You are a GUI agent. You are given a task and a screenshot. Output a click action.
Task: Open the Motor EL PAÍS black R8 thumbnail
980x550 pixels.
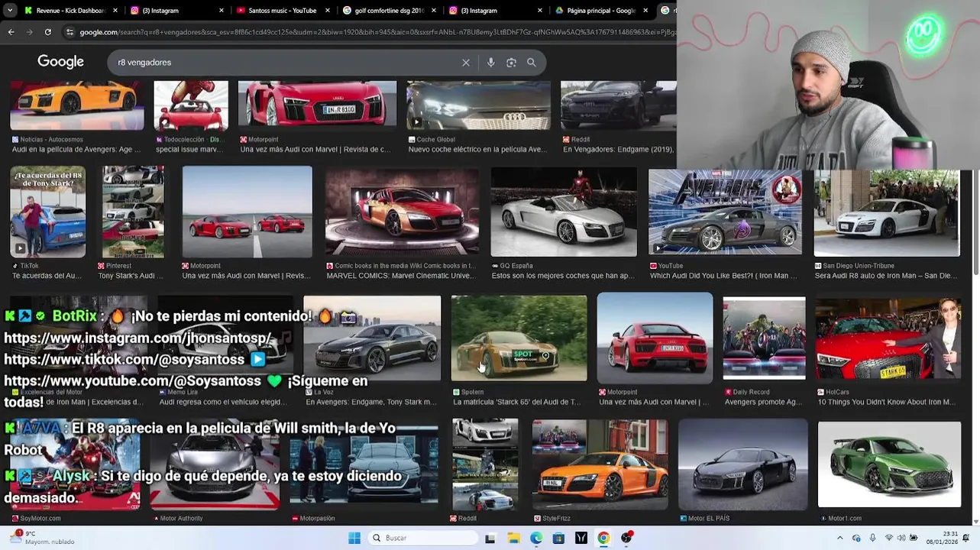[x=742, y=464]
